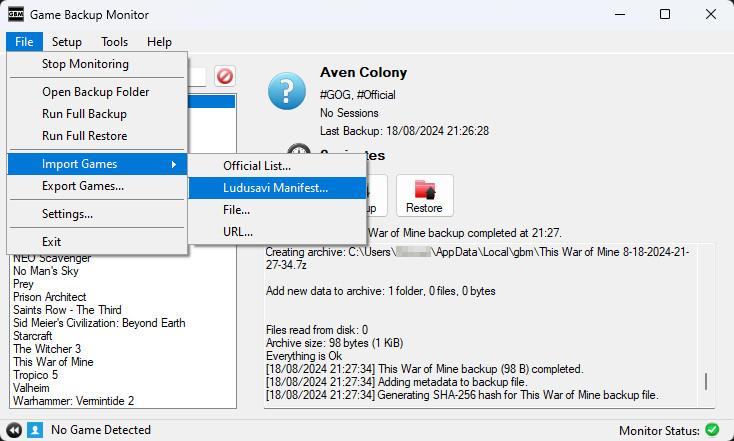Click the rewind icon in status bar
The height and width of the screenshot is (441, 734).
(15, 430)
